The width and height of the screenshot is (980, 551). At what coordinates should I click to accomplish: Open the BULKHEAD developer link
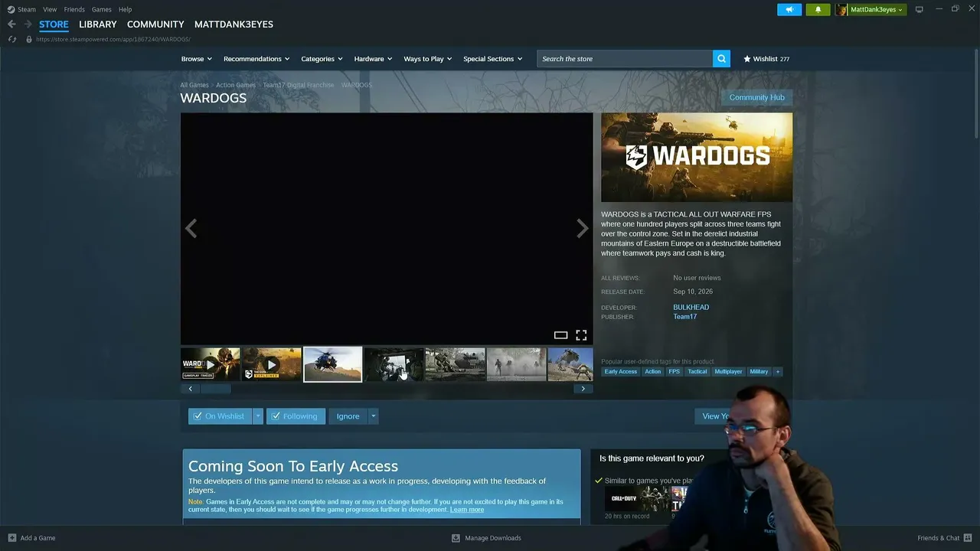tap(691, 308)
